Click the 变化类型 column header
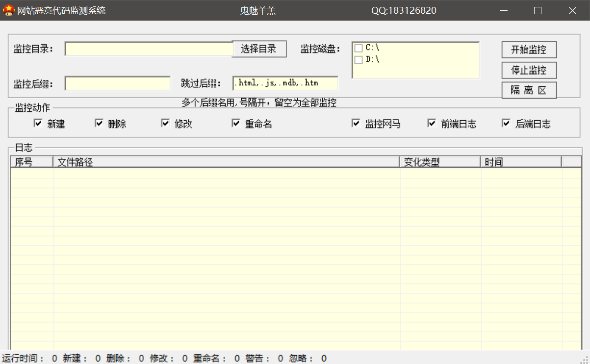590x364 pixels. pos(440,162)
